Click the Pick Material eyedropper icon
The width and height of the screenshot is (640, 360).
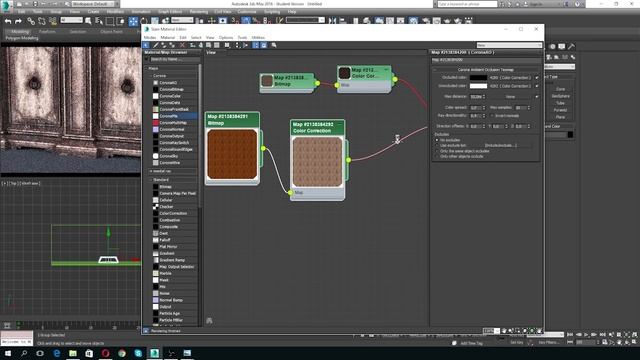[x=156, y=45]
